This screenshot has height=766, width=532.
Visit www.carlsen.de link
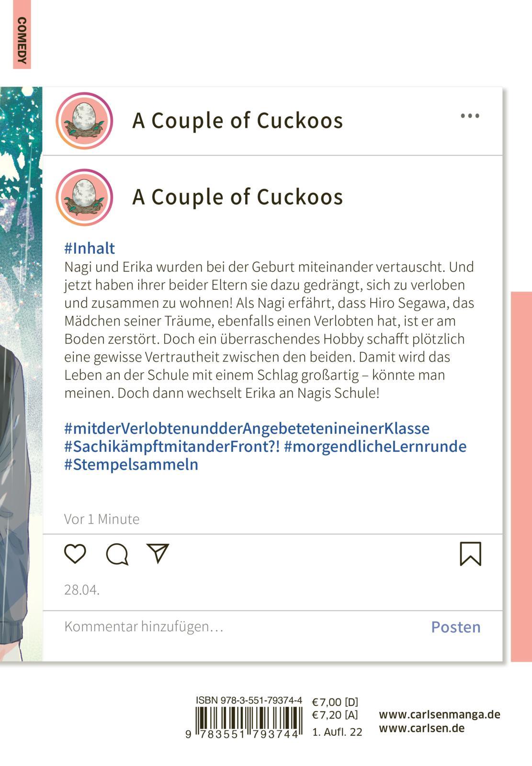click(421, 728)
